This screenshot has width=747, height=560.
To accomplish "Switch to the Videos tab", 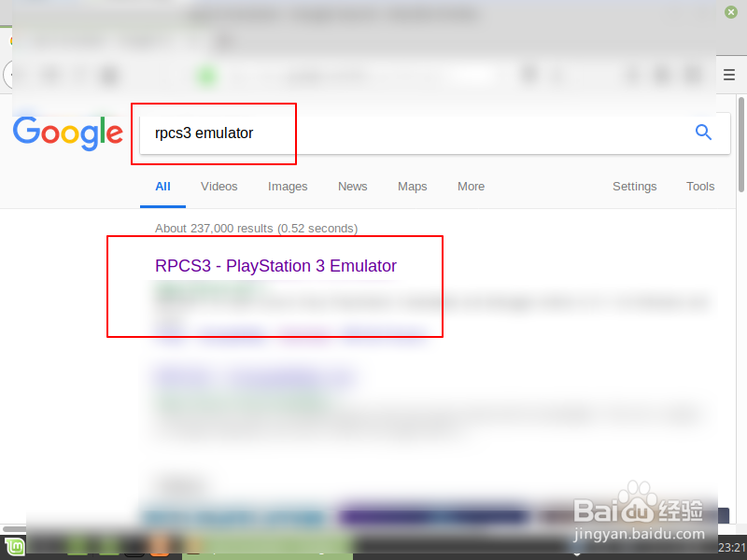I will coord(219,187).
